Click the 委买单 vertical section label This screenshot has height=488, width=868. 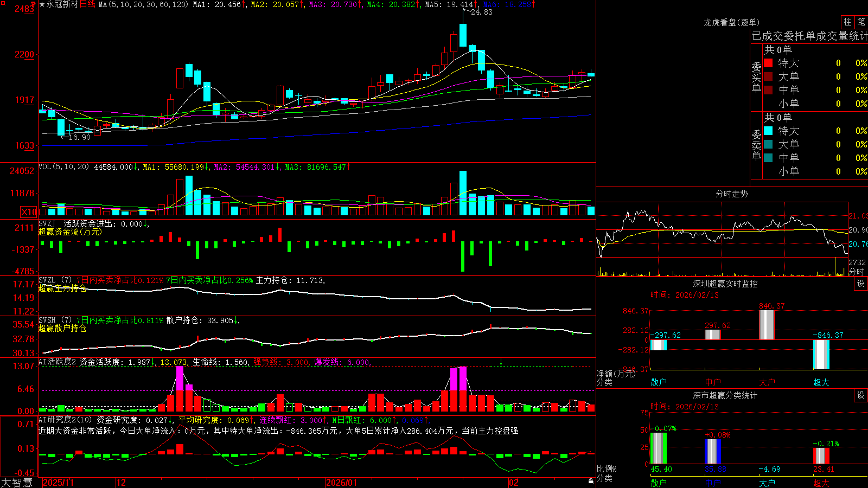(x=756, y=78)
